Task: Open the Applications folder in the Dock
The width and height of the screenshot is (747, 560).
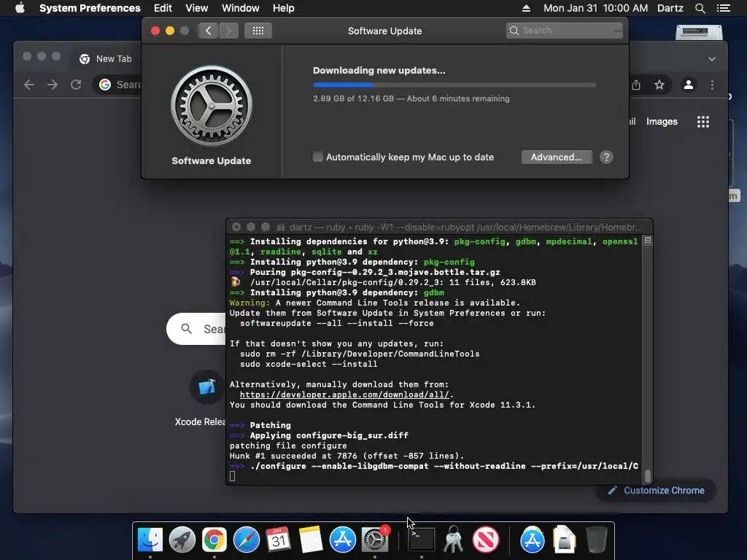Action: click(x=532, y=540)
